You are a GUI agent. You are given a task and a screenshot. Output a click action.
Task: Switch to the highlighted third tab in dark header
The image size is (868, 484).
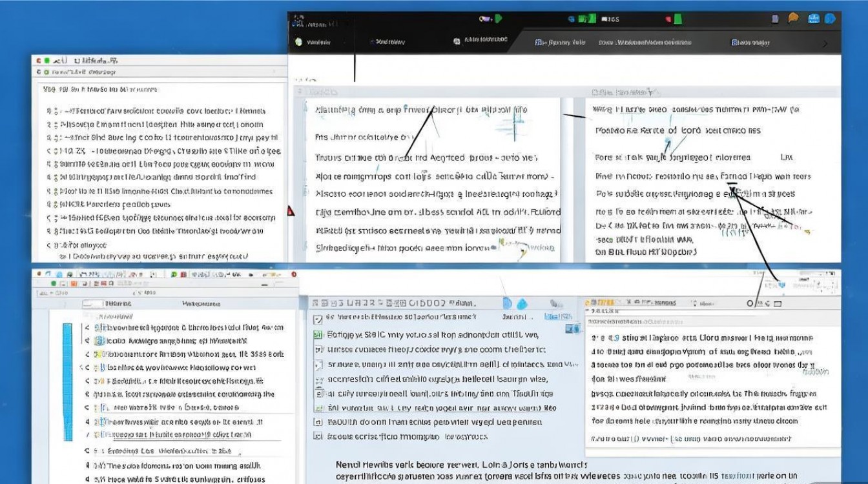[481, 41]
